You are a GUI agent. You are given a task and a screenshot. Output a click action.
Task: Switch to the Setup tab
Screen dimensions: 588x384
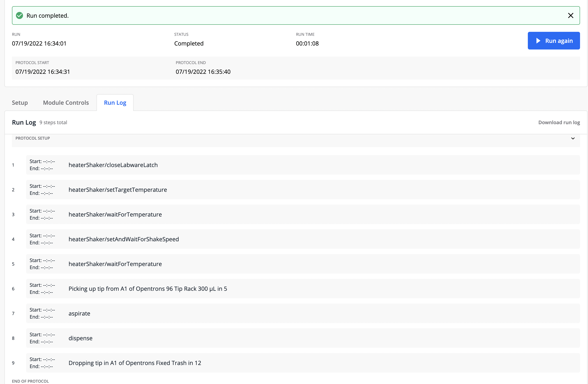20,103
